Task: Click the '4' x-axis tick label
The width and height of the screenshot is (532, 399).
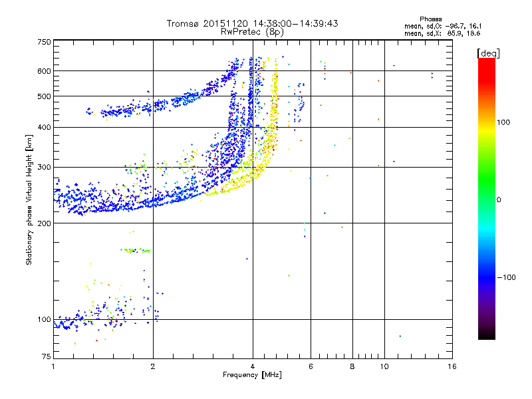Action: (x=253, y=366)
